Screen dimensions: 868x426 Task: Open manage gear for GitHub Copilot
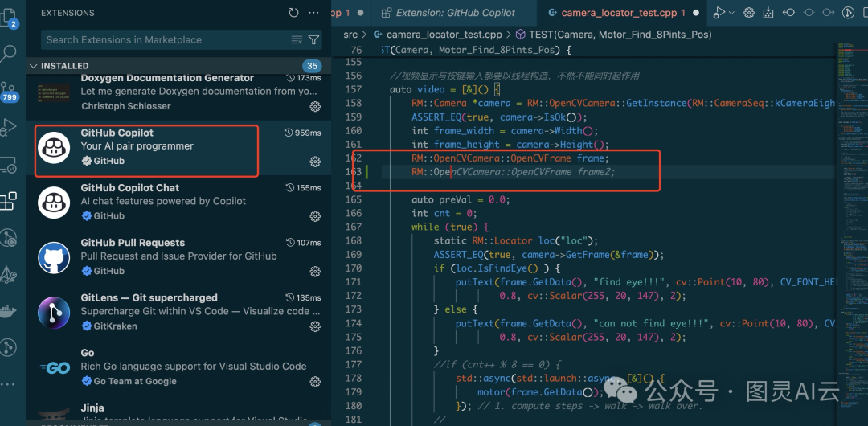point(315,162)
